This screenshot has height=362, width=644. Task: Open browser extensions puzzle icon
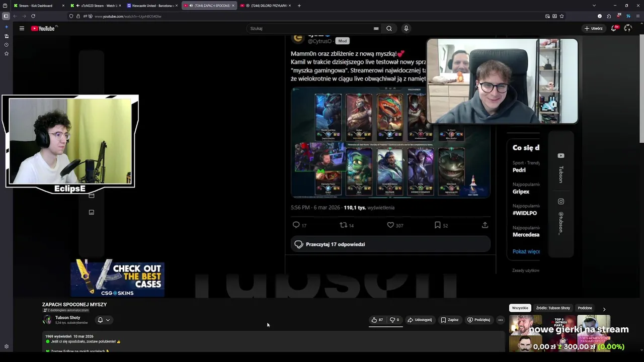pyautogui.click(x=609, y=16)
